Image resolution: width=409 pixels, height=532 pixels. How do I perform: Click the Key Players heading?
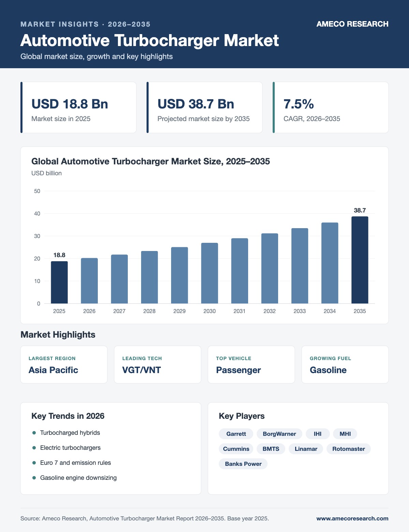[242, 416]
